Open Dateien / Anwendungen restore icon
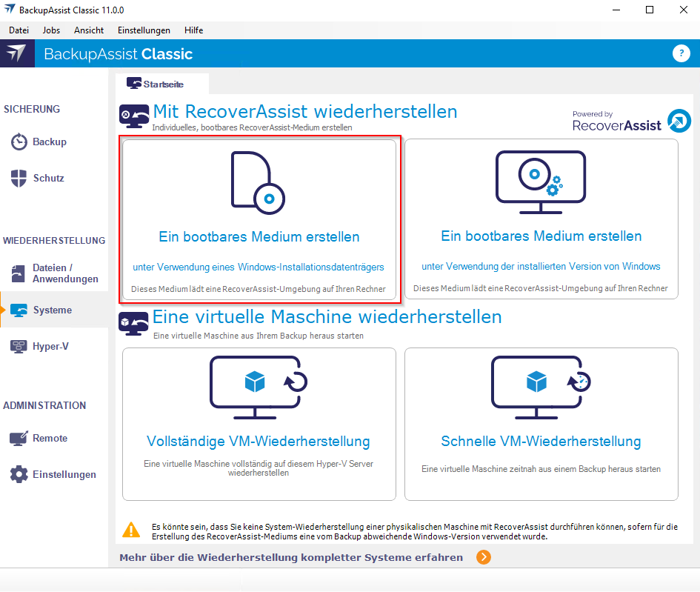 point(19,273)
